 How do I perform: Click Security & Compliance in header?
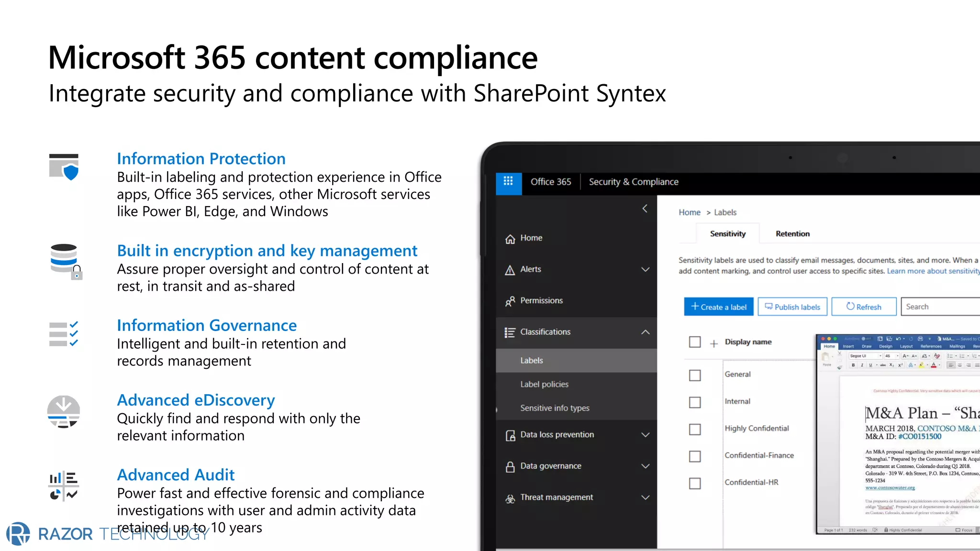634,182
